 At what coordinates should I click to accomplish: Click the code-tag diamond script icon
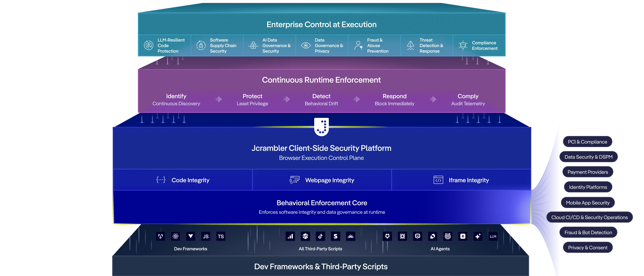[x=305, y=236]
